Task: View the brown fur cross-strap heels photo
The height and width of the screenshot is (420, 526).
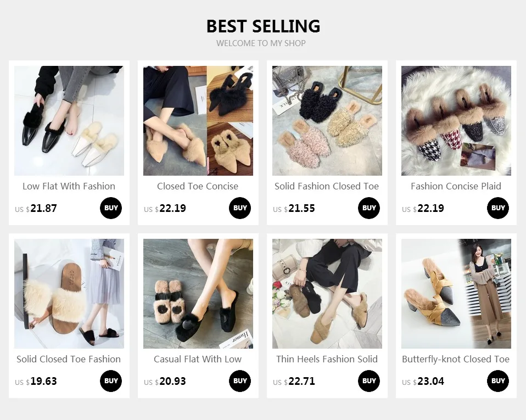Action: 327,294
